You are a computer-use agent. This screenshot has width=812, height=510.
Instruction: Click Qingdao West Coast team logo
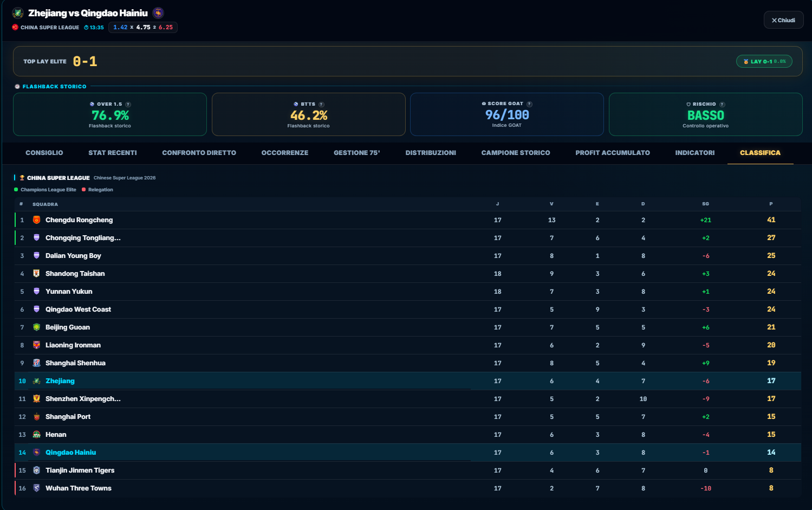(x=36, y=309)
